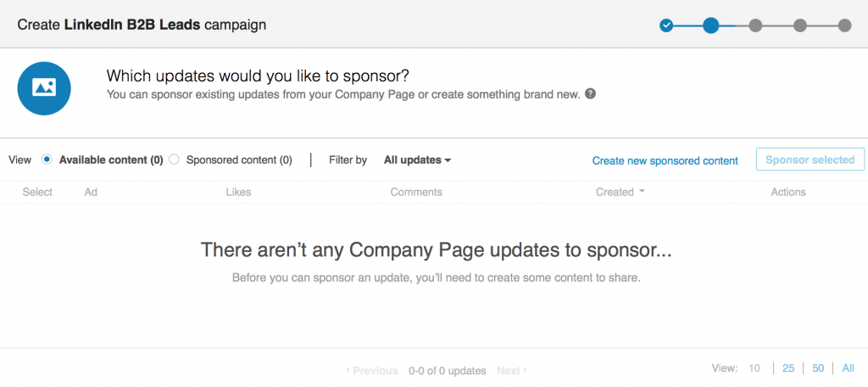Click the last progress step dot
Viewport: 868px width, 387px height.
pyautogui.click(x=844, y=25)
